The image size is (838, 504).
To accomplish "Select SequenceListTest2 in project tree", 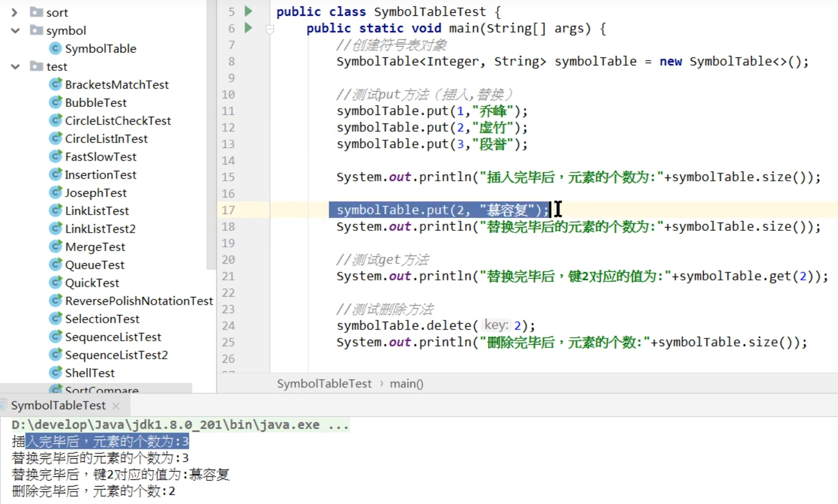I will (x=116, y=355).
